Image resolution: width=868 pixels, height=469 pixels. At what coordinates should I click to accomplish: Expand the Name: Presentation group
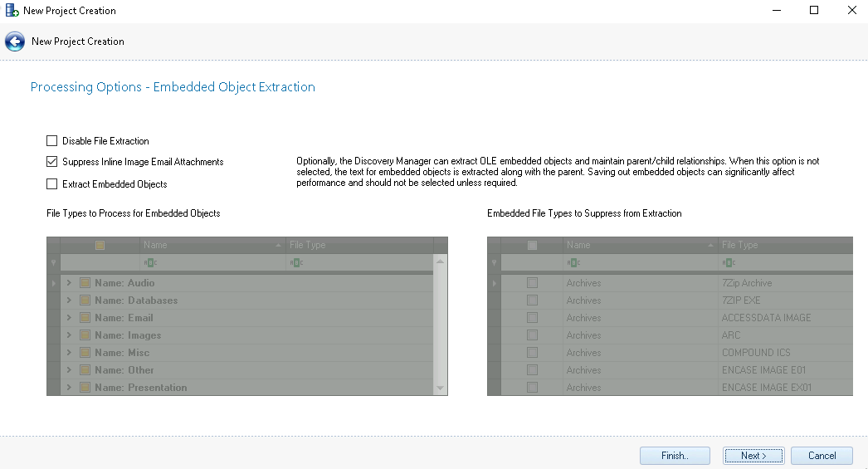pyautogui.click(x=69, y=388)
